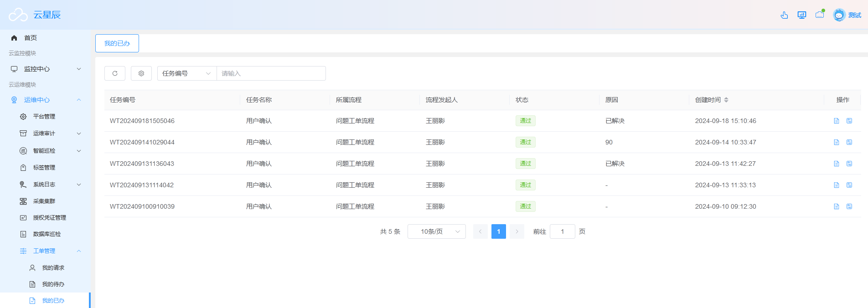Click the cloud icon with green dot
Screen dimensions: 868x308
(820, 15)
